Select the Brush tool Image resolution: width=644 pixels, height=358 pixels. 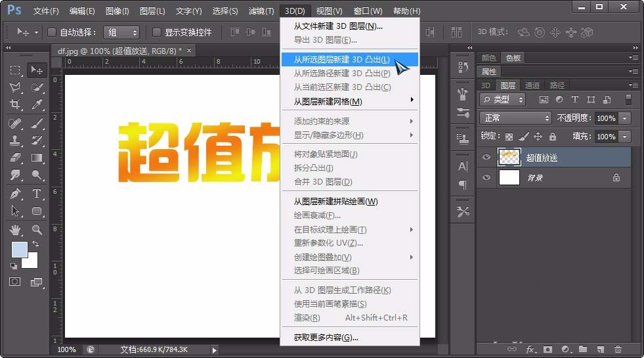37,123
